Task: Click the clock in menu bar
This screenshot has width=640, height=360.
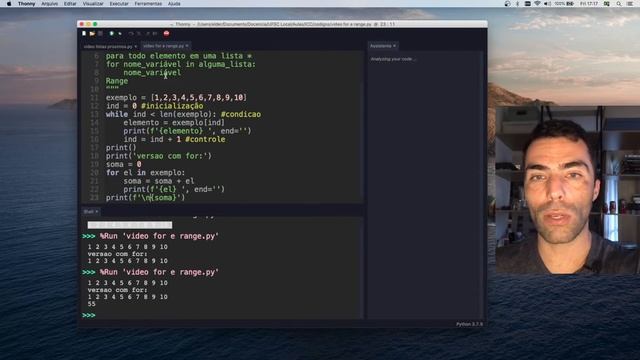Action: 589,4
